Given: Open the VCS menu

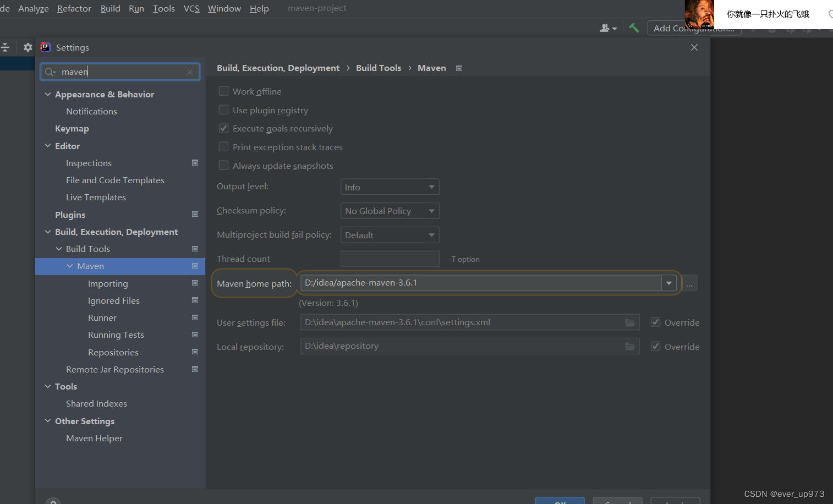Looking at the screenshot, I should tap(191, 9).
